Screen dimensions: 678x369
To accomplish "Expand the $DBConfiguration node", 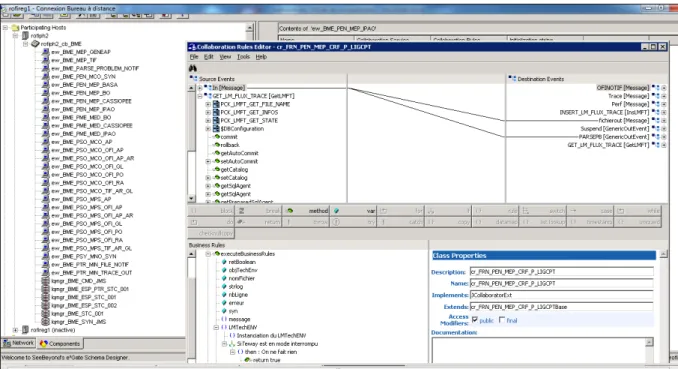I will 208,128.
